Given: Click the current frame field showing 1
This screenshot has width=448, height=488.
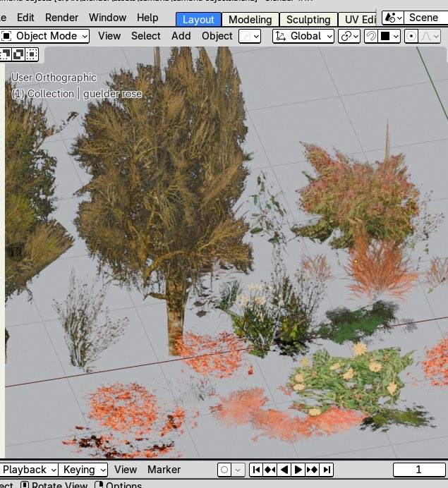Looking at the screenshot, I should click(x=419, y=470).
